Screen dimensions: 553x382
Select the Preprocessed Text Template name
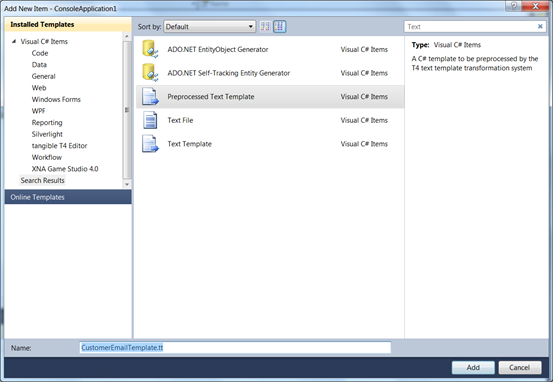coord(211,97)
